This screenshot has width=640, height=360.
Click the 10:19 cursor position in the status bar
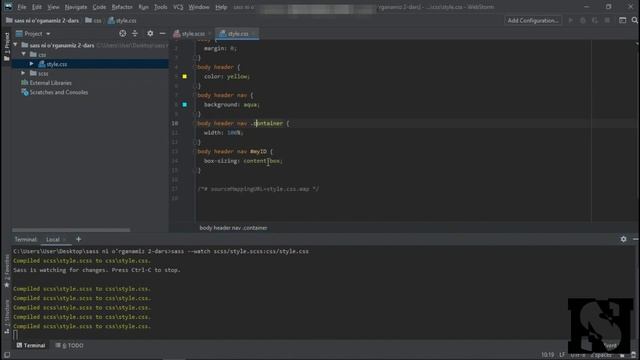pos(547,355)
